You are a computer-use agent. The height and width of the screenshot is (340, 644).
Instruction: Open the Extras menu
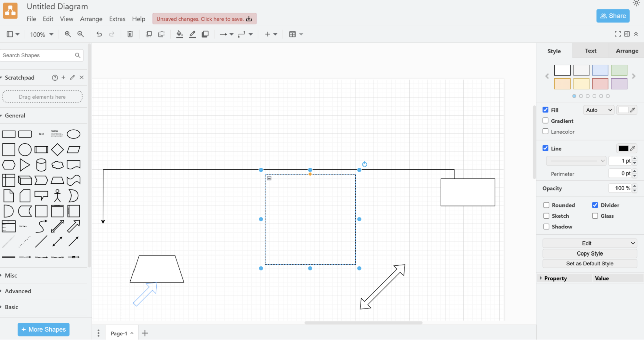click(117, 19)
